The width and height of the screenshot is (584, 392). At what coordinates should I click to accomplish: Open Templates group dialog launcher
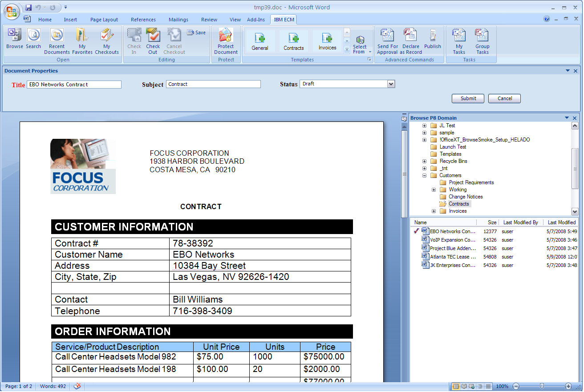tap(369, 59)
